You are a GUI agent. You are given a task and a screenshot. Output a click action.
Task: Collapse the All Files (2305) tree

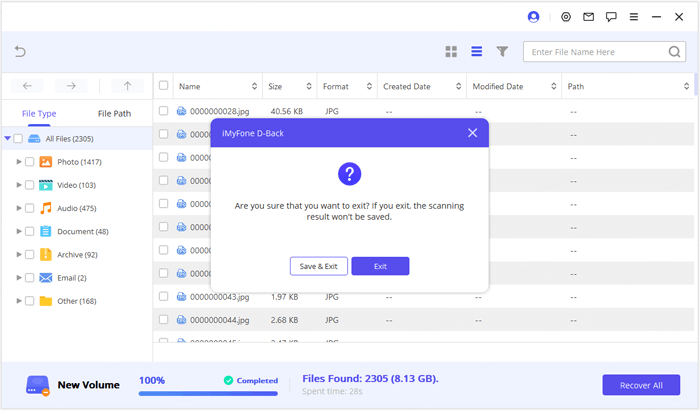coord(8,139)
